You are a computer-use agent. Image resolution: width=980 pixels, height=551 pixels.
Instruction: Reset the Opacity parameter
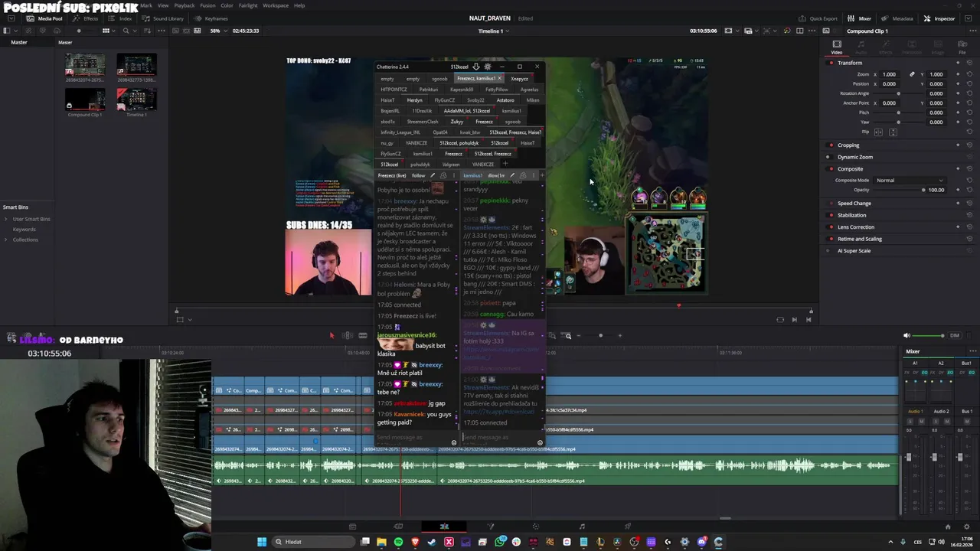[x=969, y=190]
